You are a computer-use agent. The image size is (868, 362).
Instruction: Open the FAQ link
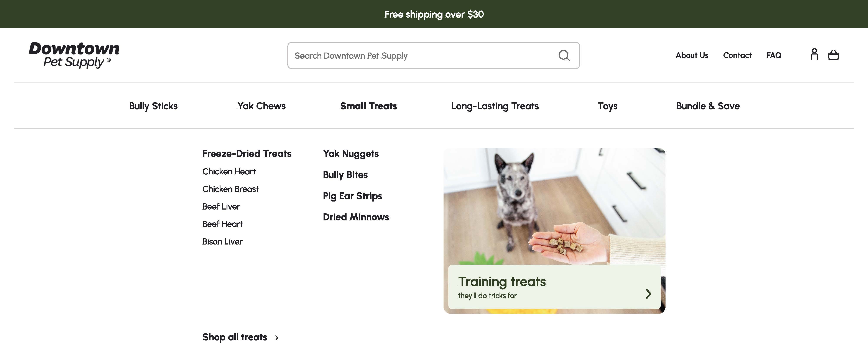pos(774,55)
